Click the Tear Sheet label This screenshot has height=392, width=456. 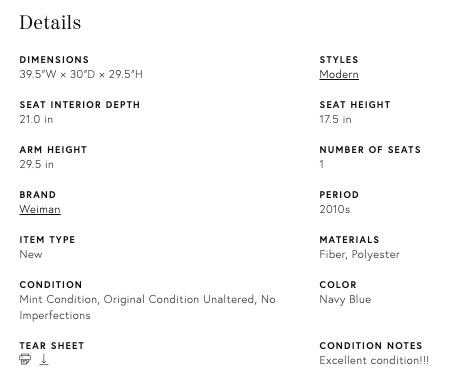52,346
